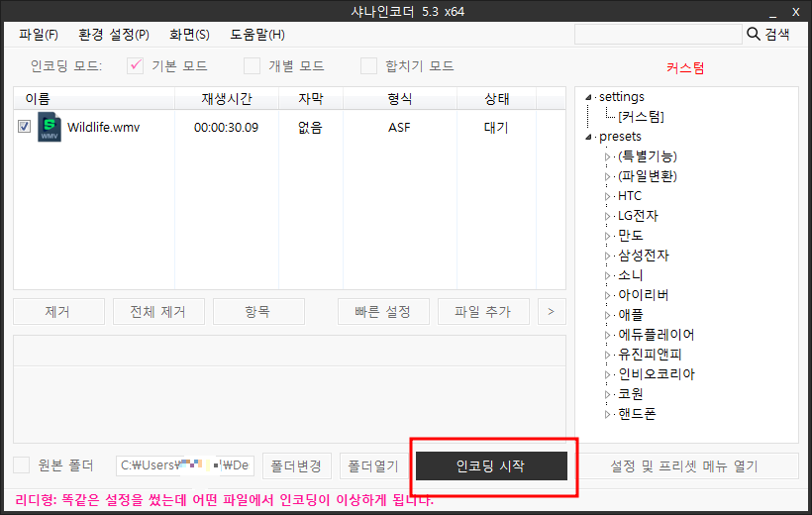The width and height of the screenshot is (812, 515).
Task: Close the 샤나인코더 window
Action: pos(796,12)
